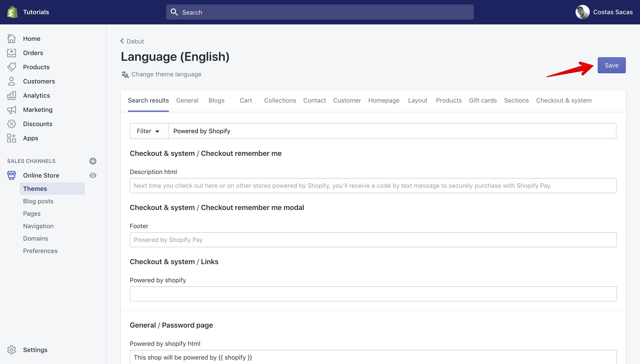Open the Filter dropdown
Viewport: 640px width, 364px height.
coord(149,131)
